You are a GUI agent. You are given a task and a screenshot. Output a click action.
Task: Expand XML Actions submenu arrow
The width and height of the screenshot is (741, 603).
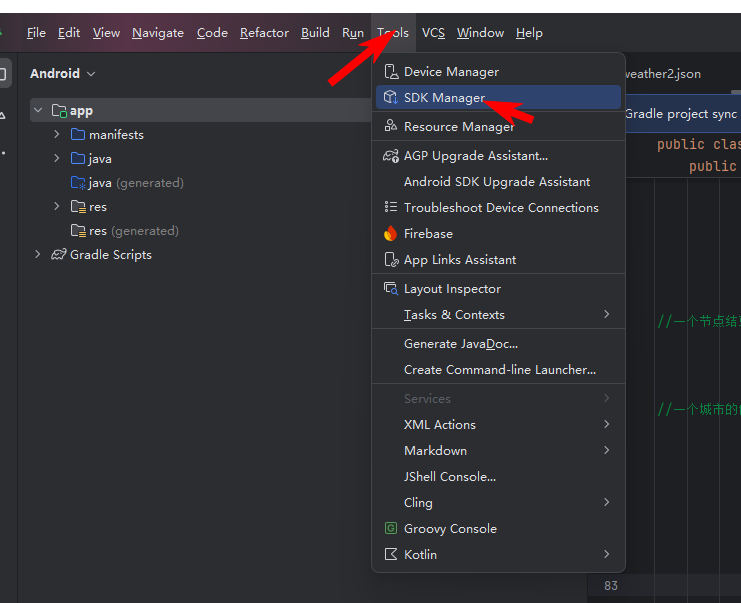pyautogui.click(x=607, y=424)
